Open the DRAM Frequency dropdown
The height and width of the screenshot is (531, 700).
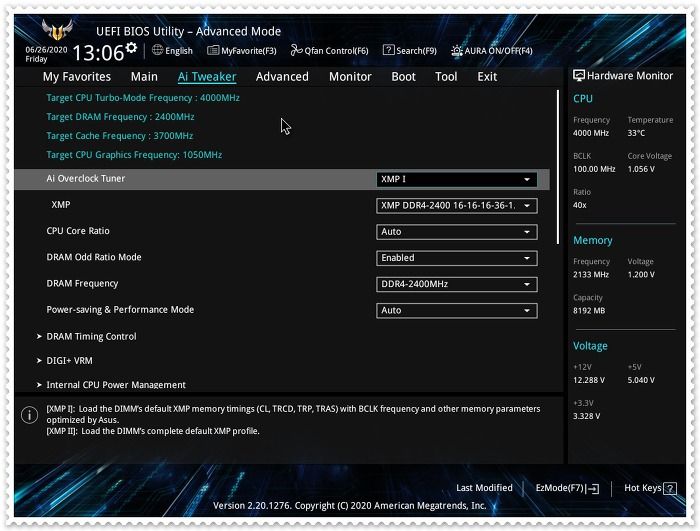point(457,284)
